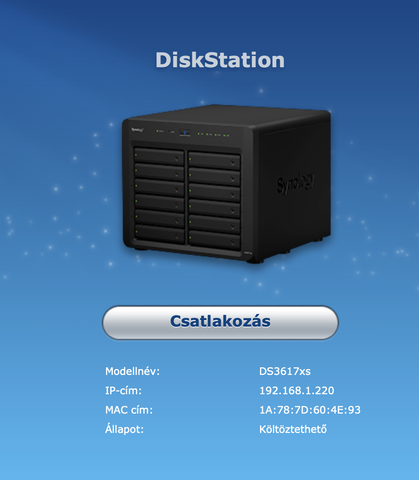The image size is (419, 480).
Task: Click the Állapot label
Action: [x=124, y=429]
